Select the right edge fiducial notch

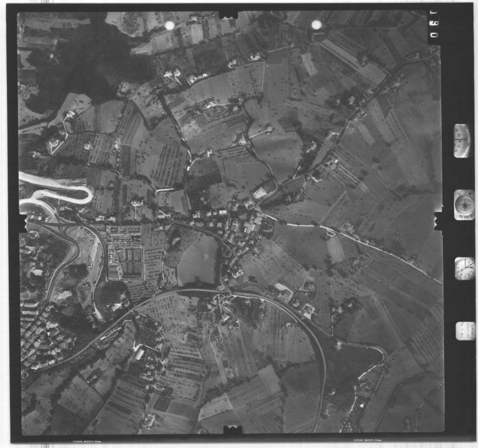click(x=438, y=220)
